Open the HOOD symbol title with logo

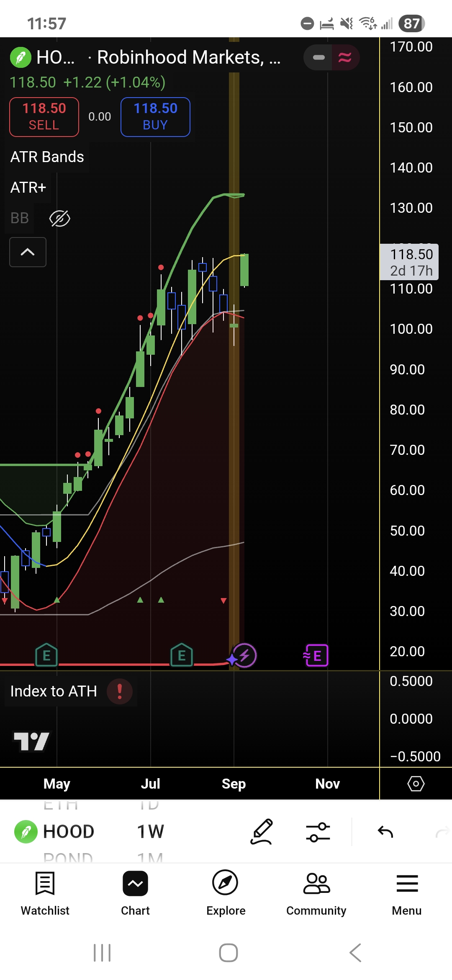[43, 57]
